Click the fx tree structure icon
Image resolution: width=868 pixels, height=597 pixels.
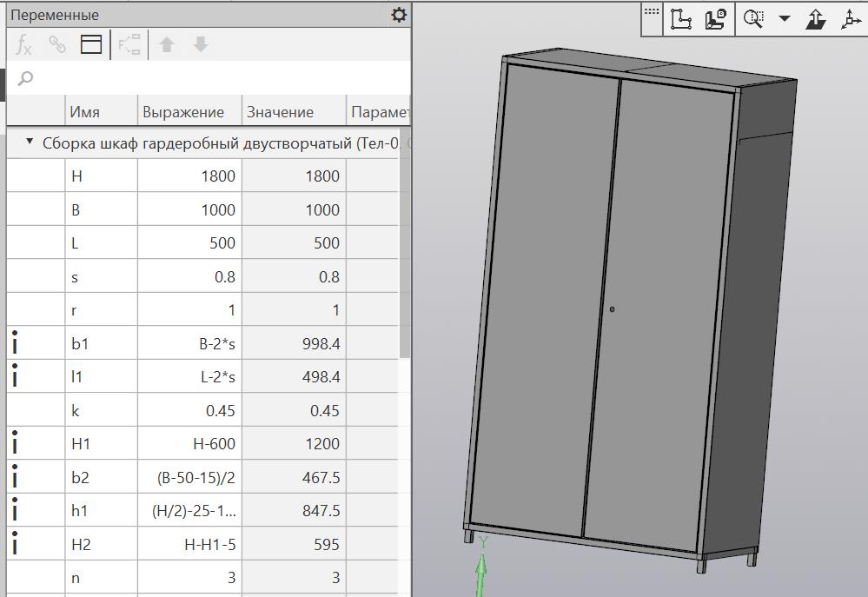click(x=129, y=44)
